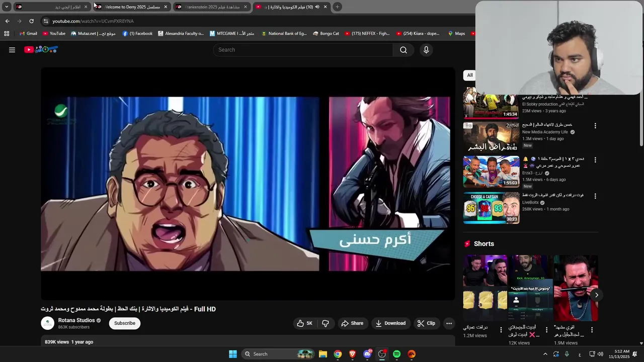
Task: Open Discord from taskbar
Action: [367, 354]
